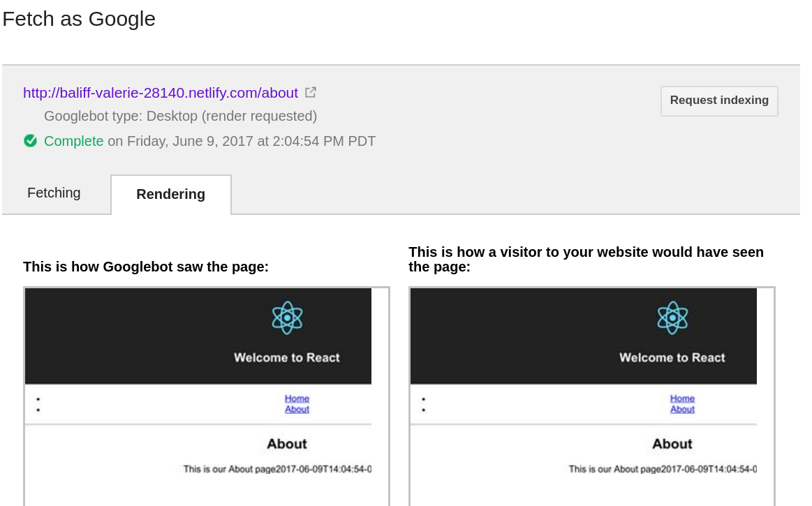Click the 'Googlebot type: Desktop (render requested)' text

coord(180,116)
